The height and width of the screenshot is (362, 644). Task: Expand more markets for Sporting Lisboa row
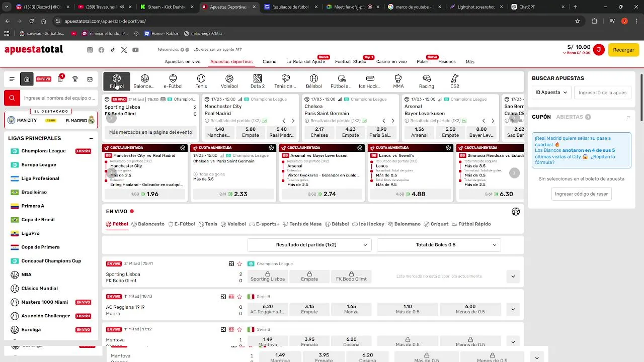pyautogui.click(x=513, y=276)
